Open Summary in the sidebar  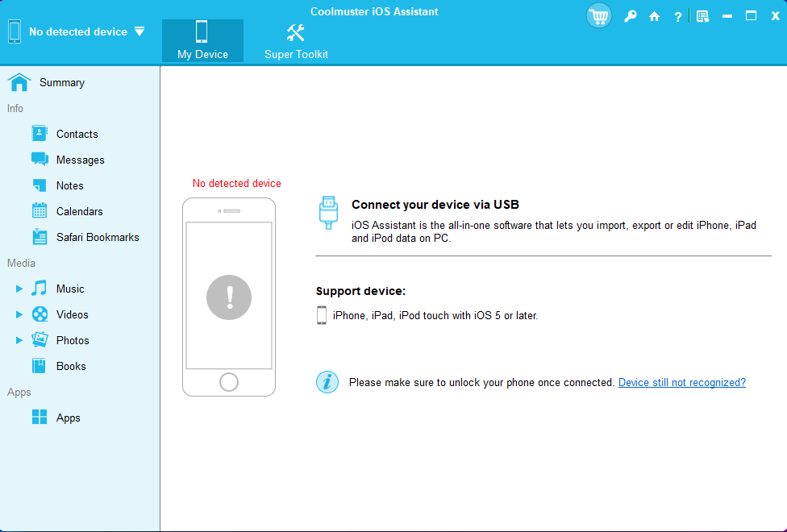click(62, 82)
